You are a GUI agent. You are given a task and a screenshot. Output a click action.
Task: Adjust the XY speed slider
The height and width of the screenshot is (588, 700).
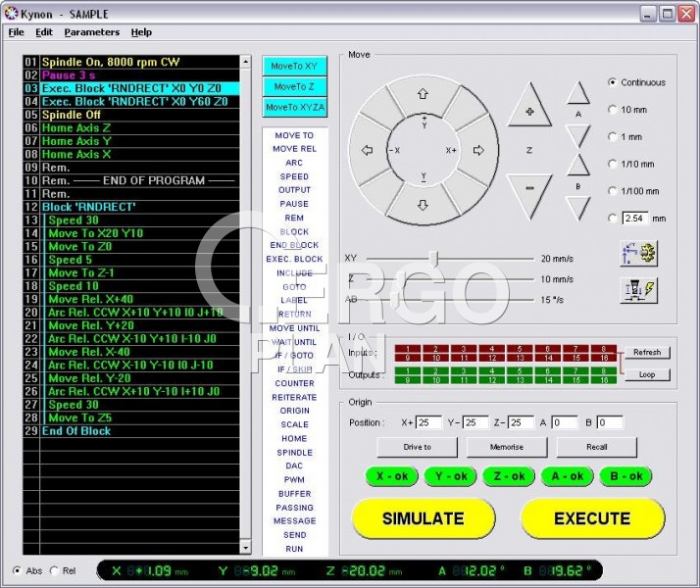point(433,259)
